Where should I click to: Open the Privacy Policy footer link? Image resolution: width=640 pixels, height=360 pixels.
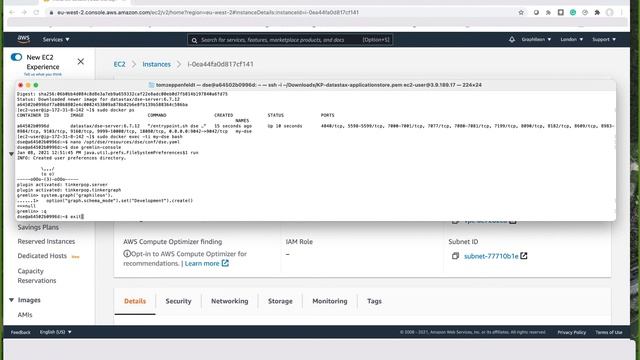pyautogui.click(x=571, y=332)
